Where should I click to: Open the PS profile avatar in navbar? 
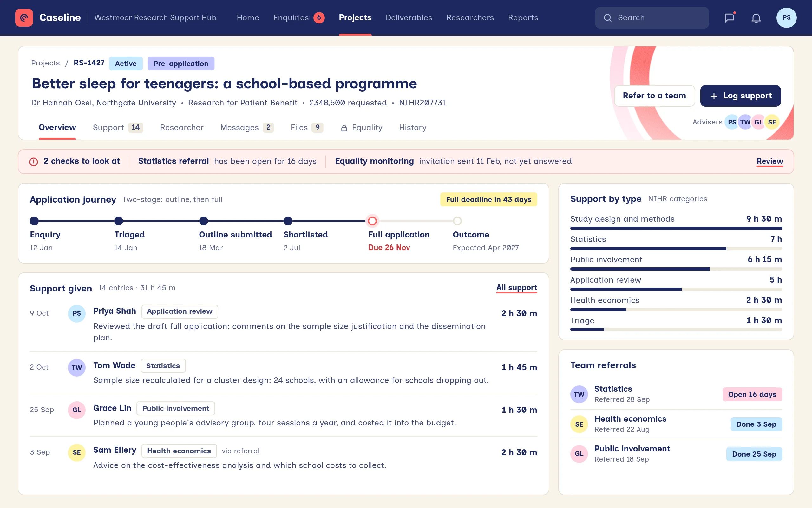[x=786, y=17]
